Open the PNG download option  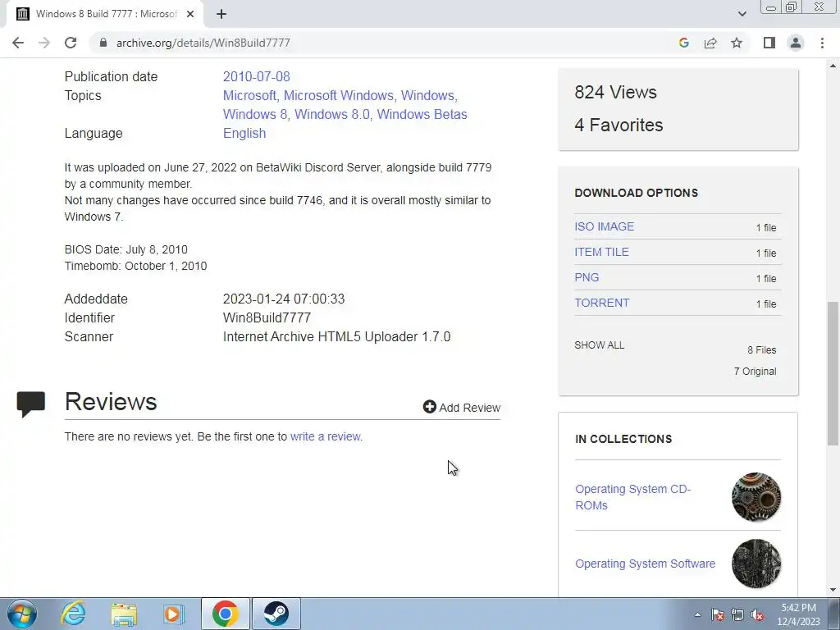(587, 277)
